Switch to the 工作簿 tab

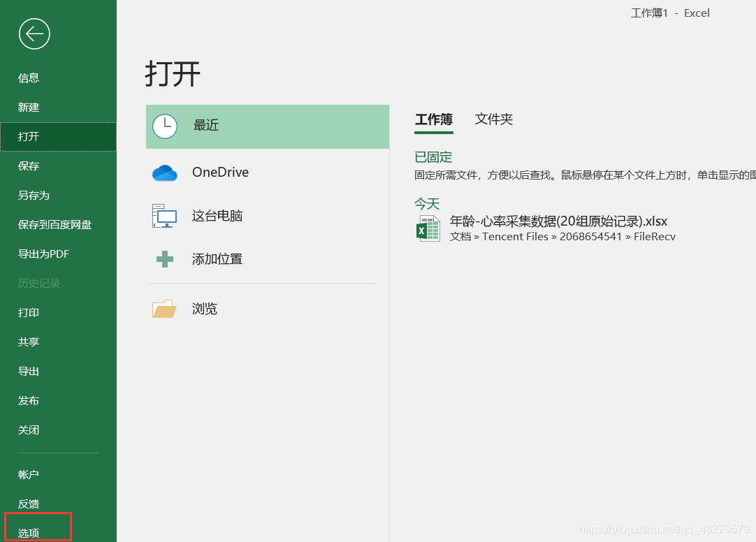(434, 119)
